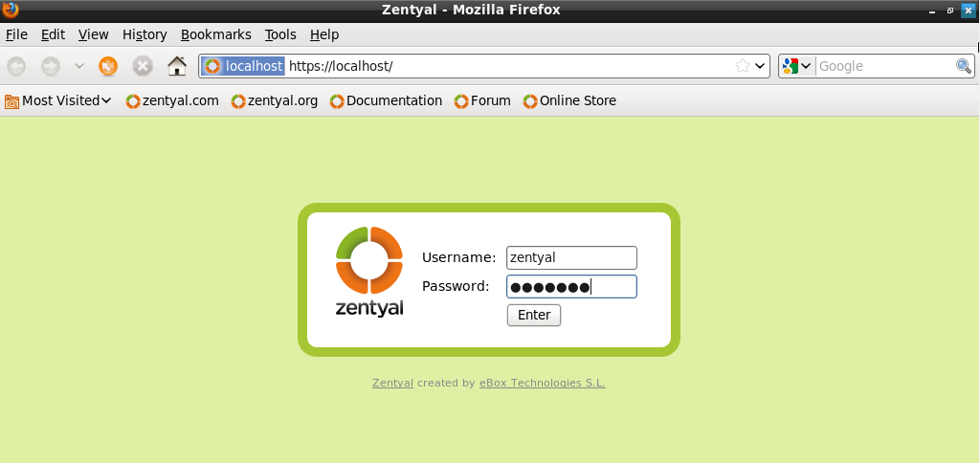Follow the Zentyal footer link
The width and height of the screenshot is (980, 463).
pyautogui.click(x=392, y=383)
